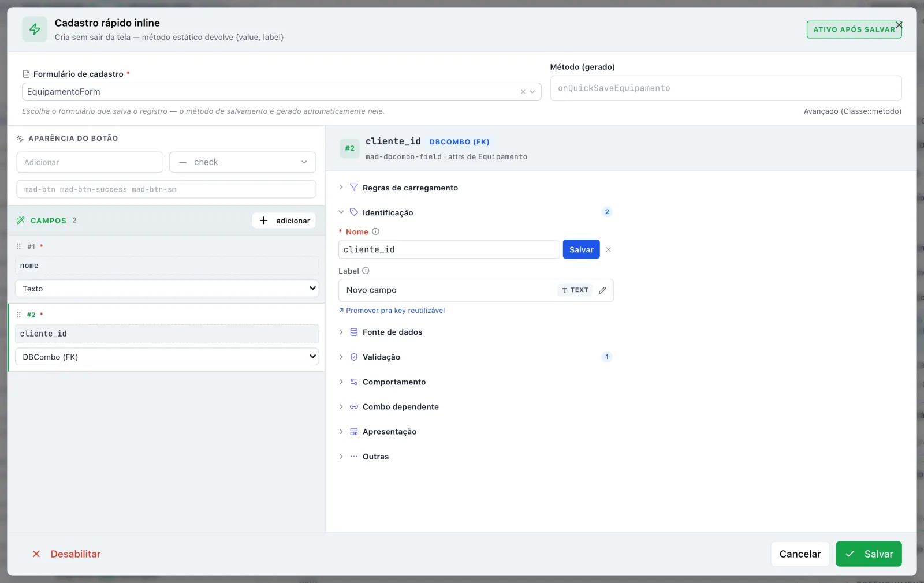
Task: Click Desabilitar to disable quick register
Action: pyautogui.click(x=66, y=554)
